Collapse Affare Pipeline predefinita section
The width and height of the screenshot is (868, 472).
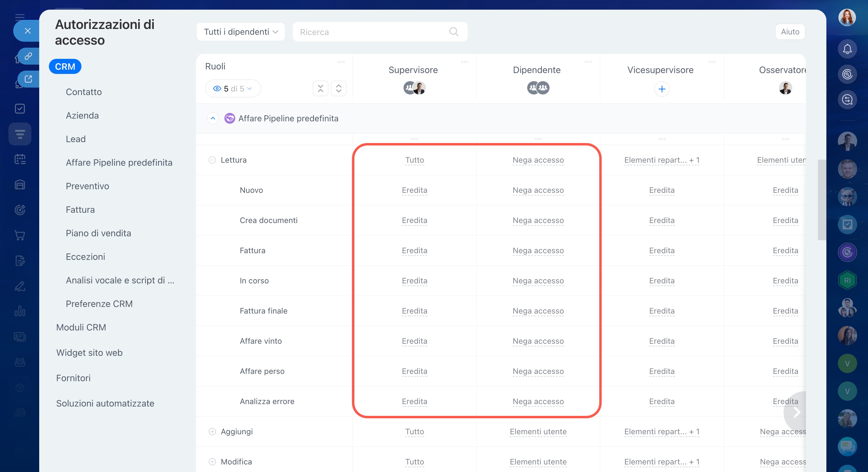pyautogui.click(x=213, y=118)
